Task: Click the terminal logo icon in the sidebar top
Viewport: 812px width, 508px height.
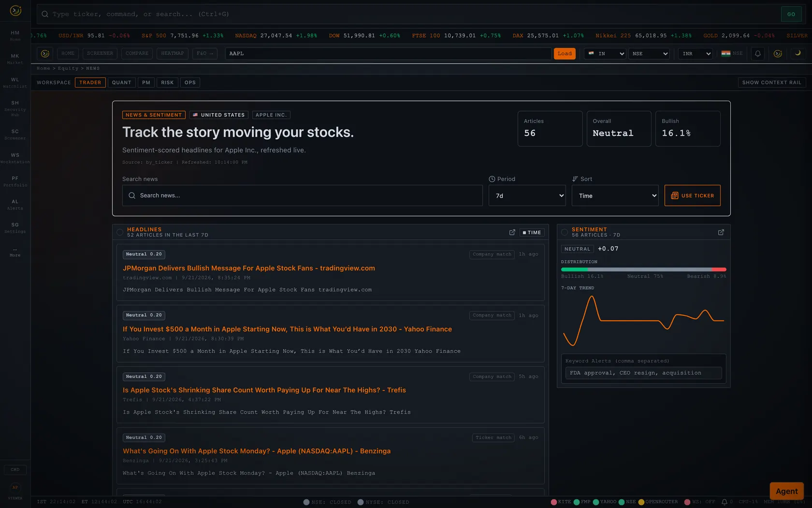Action: point(15,10)
